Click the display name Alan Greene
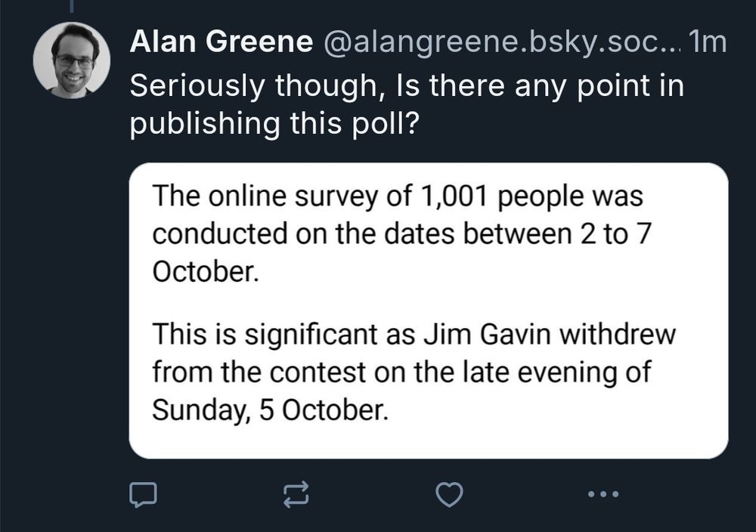 click(x=221, y=43)
